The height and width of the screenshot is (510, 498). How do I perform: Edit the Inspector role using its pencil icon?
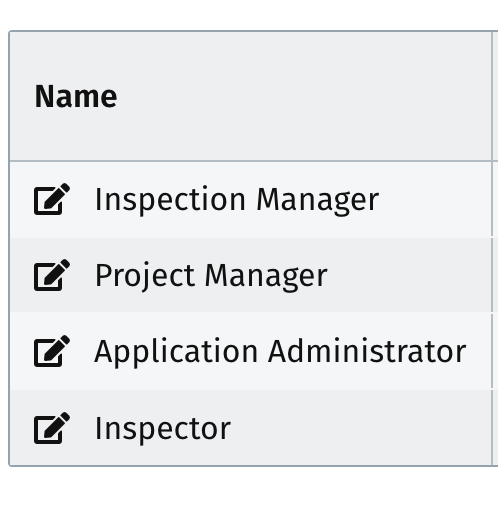52,428
